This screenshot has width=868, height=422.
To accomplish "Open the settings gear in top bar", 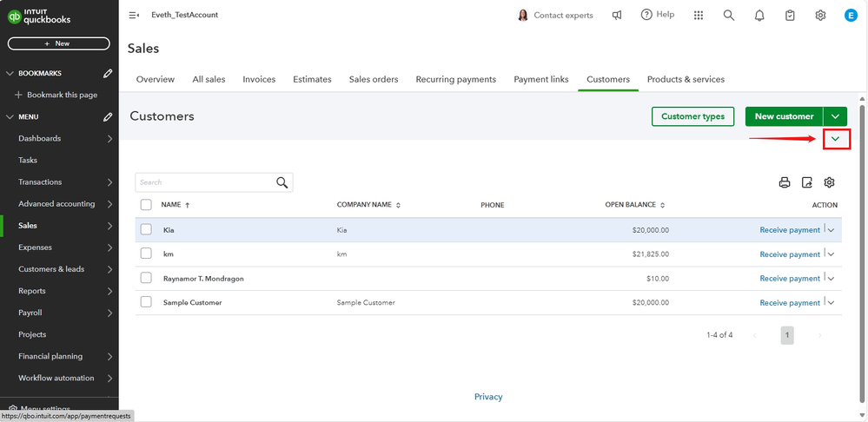I will pyautogui.click(x=820, y=15).
